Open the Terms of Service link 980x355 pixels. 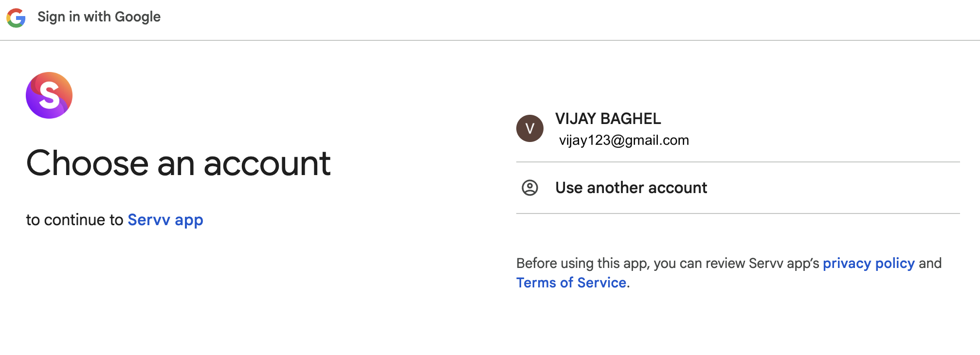(x=571, y=283)
